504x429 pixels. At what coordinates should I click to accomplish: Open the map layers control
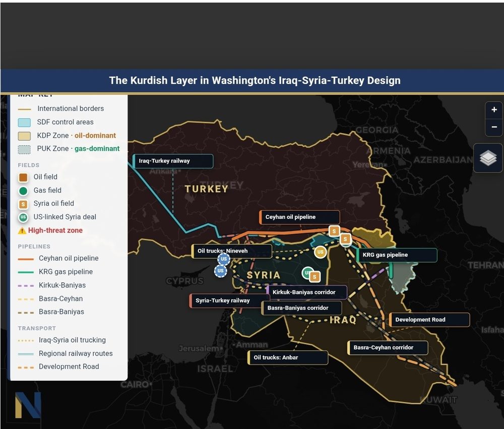pyautogui.click(x=488, y=158)
